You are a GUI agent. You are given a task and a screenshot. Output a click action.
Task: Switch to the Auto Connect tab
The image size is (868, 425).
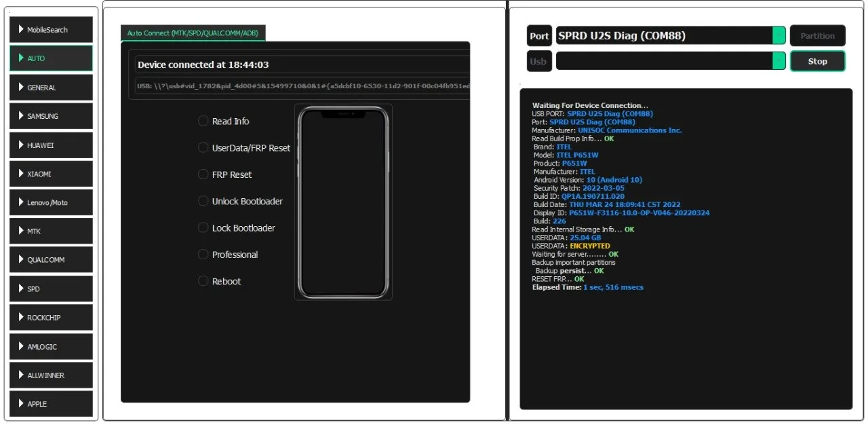(x=193, y=33)
